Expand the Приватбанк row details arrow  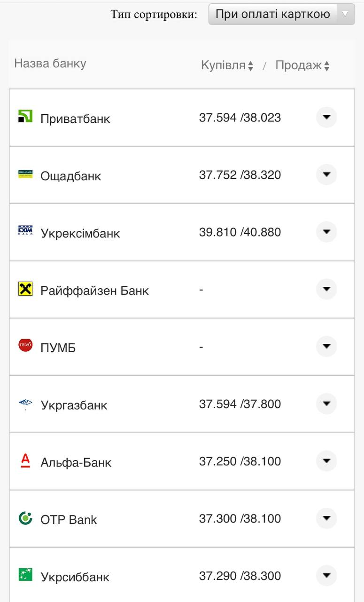(326, 117)
